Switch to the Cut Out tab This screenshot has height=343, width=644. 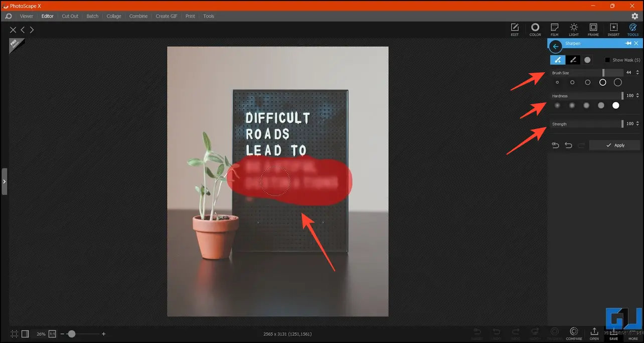(x=70, y=16)
